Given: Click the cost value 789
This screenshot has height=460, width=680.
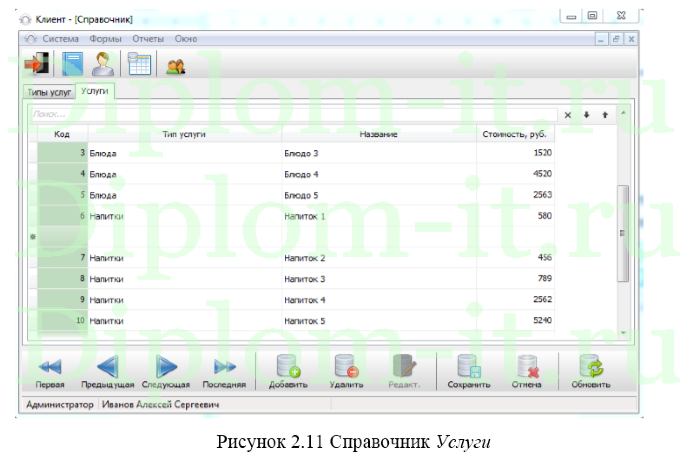Looking at the screenshot, I should click(545, 278).
